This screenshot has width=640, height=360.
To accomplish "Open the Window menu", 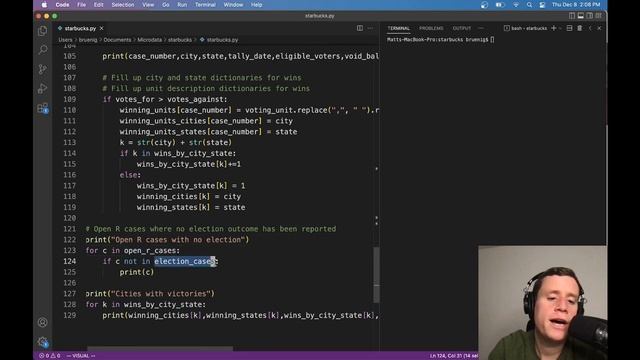I will (233, 5).
